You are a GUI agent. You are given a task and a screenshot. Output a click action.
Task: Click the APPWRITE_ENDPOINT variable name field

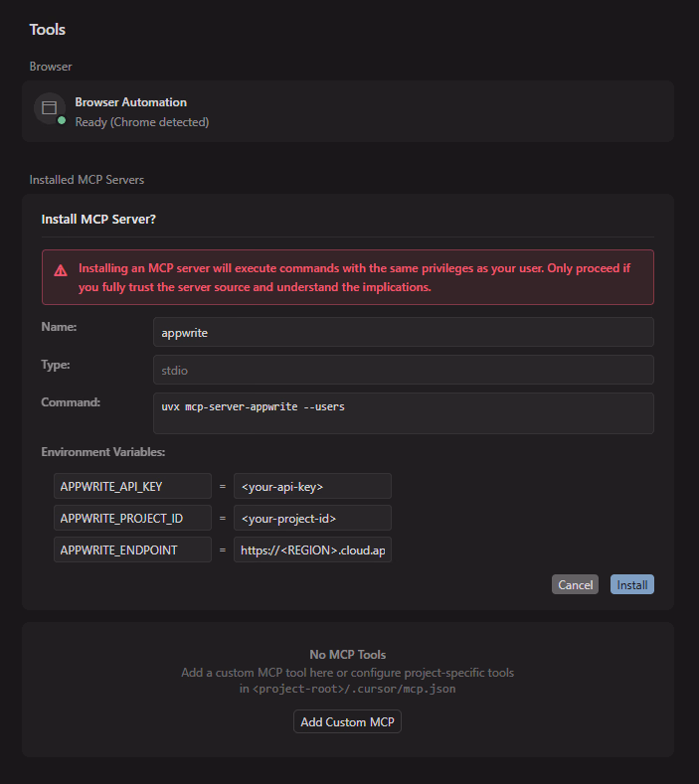(132, 550)
